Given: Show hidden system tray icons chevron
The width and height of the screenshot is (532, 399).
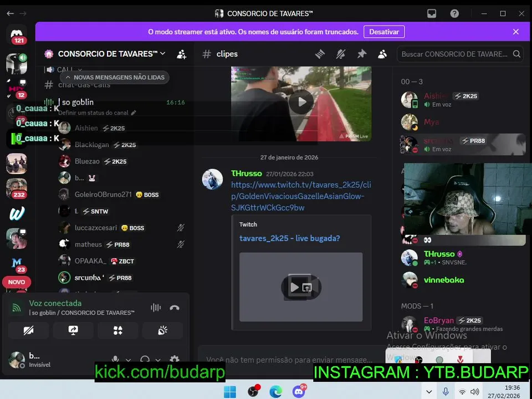Looking at the screenshot, I should [x=429, y=392].
